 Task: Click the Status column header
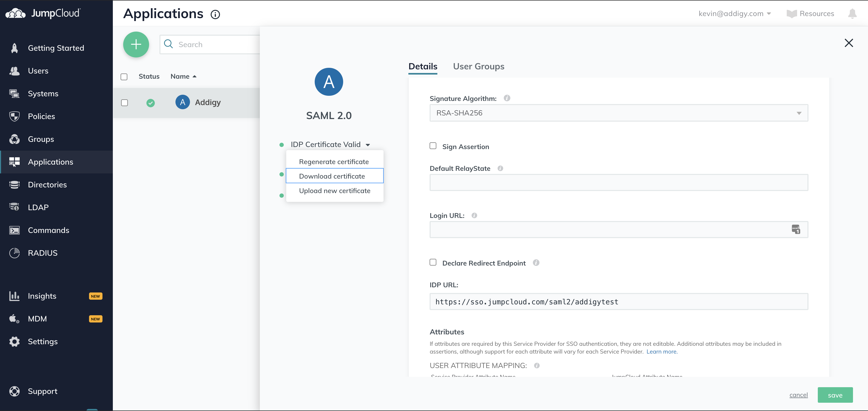pos(149,76)
